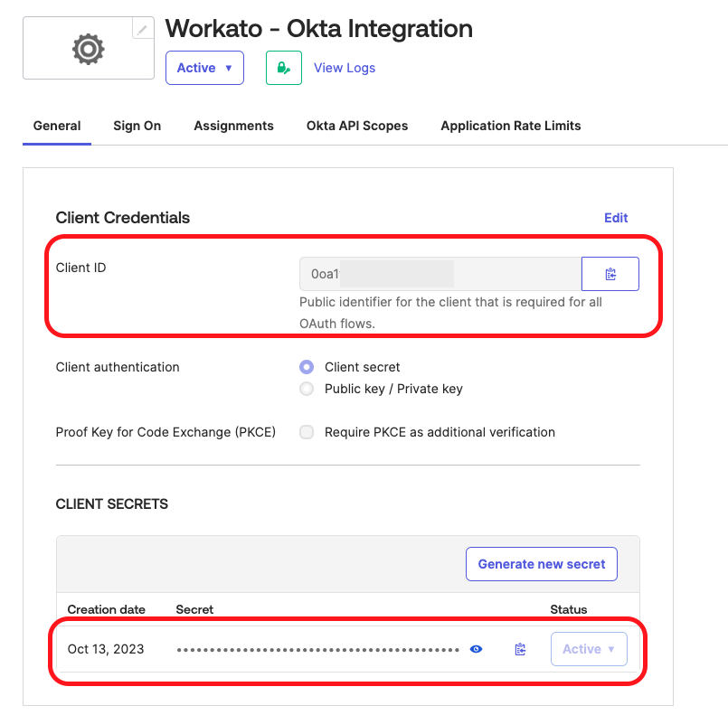Select Public key / Private key authentication

pyautogui.click(x=306, y=389)
